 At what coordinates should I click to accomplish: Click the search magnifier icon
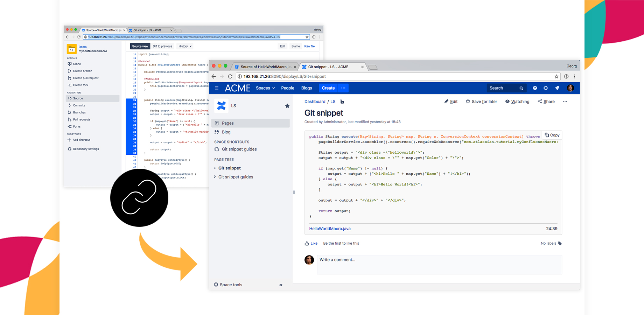[521, 88]
